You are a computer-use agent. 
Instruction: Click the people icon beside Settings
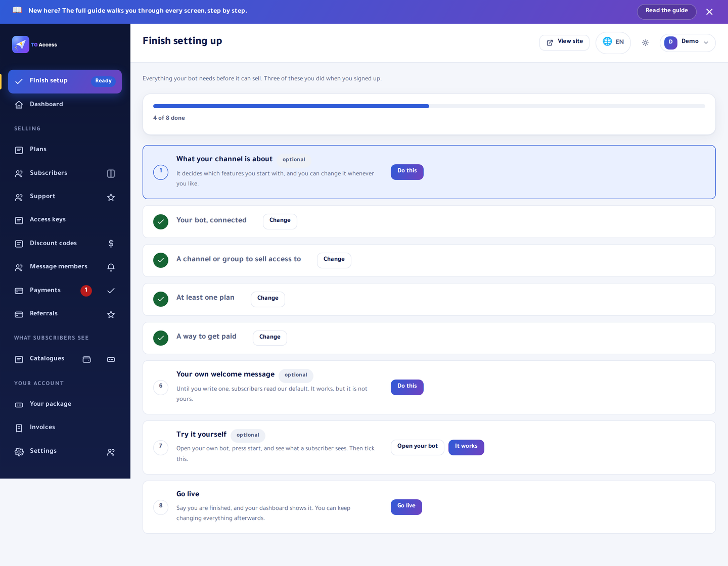(111, 452)
